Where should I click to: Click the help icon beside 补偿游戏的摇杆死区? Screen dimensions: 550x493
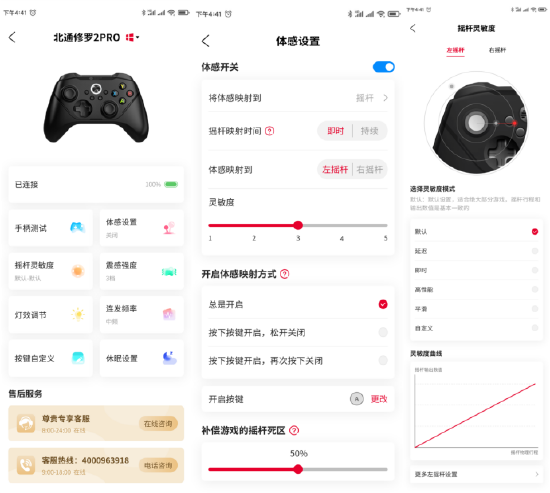[294, 430]
